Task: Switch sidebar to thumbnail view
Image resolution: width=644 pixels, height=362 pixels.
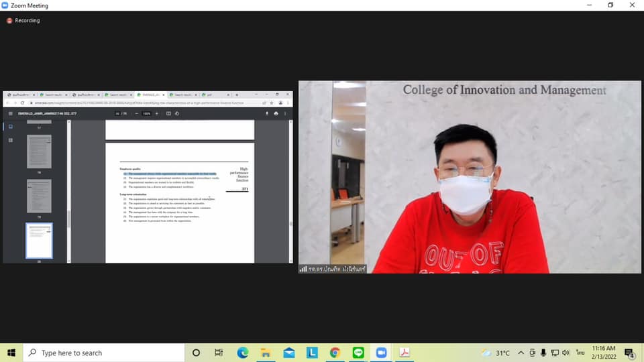Action: 10,126
